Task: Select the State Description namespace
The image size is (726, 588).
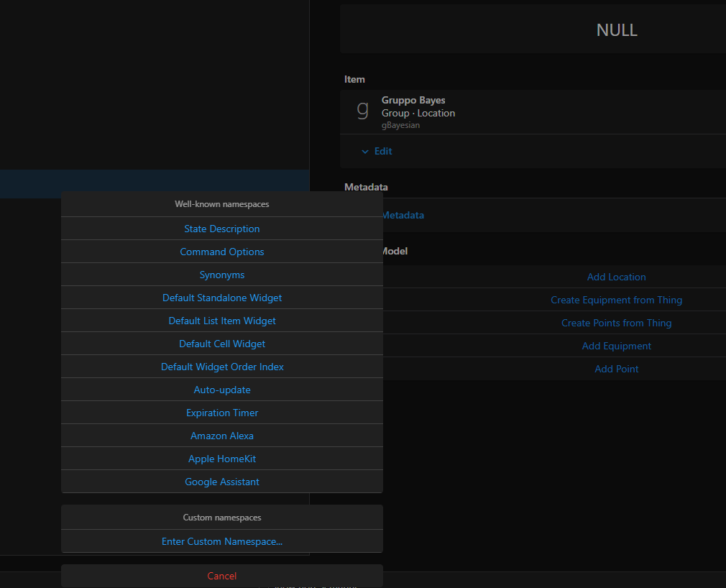Action: (x=221, y=228)
